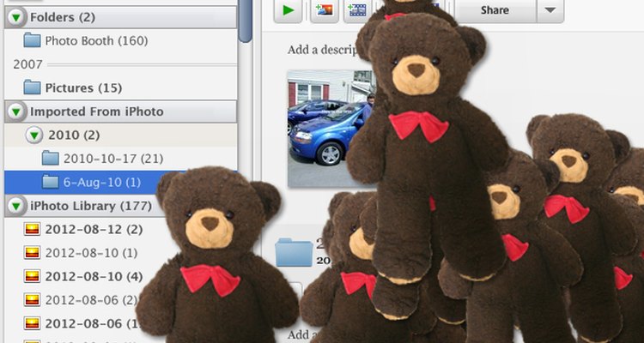
Task: Collapse the Folders (2) section
Action: pos(16,18)
